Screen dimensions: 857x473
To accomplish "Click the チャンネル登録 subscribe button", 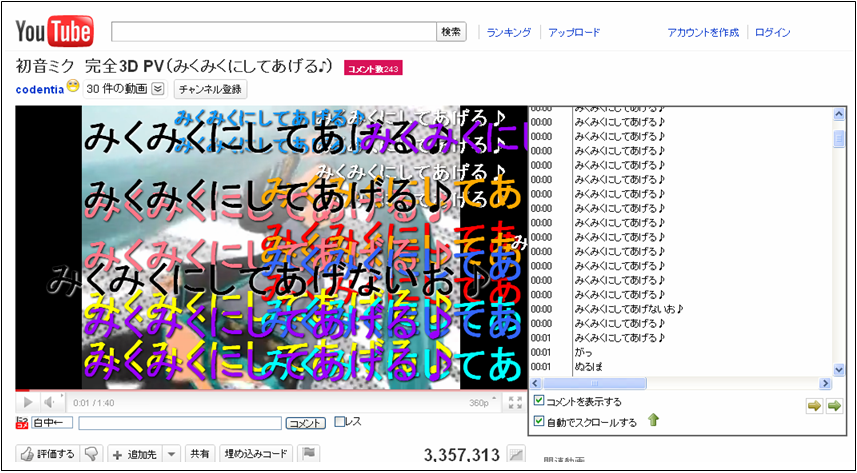I will 210,89.
